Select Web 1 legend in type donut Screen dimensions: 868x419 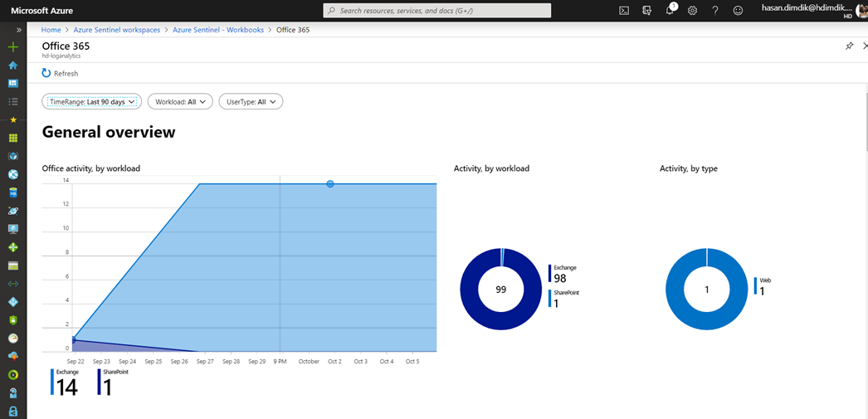(763, 286)
